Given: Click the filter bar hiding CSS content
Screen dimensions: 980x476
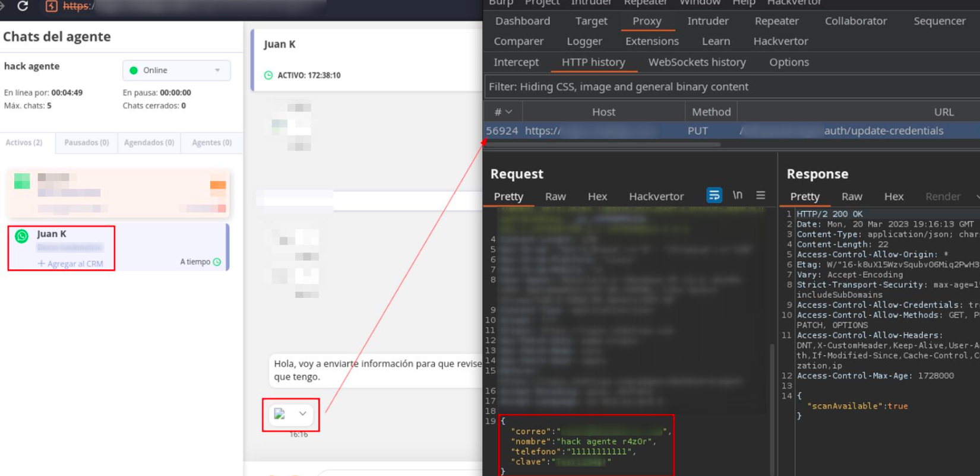Looking at the screenshot, I should [x=731, y=87].
